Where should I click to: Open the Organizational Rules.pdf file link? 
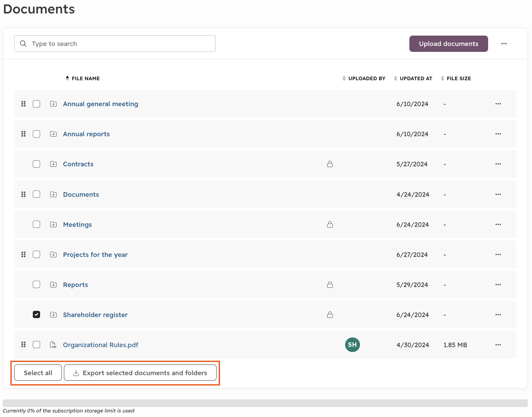(x=101, y=345)
